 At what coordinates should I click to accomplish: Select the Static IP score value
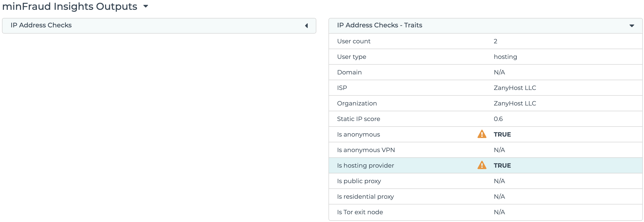[x=498, y=119]
